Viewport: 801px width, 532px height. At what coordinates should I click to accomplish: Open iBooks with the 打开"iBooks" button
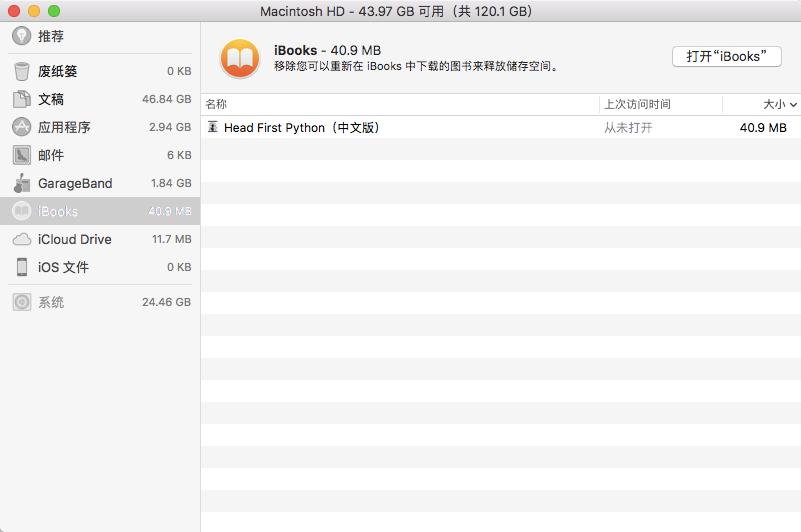[726, 56]
